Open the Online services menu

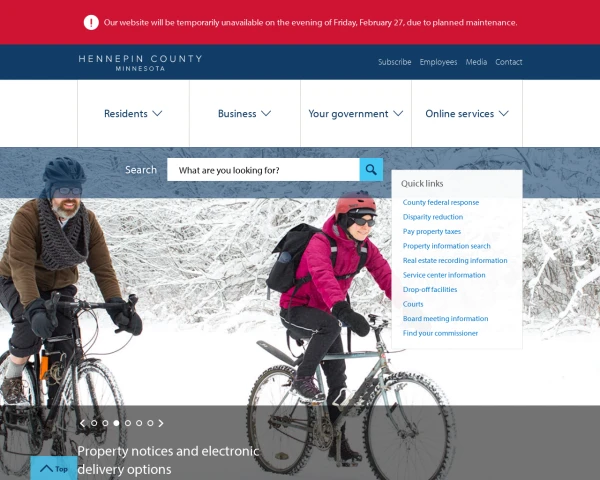coord(467,113)
